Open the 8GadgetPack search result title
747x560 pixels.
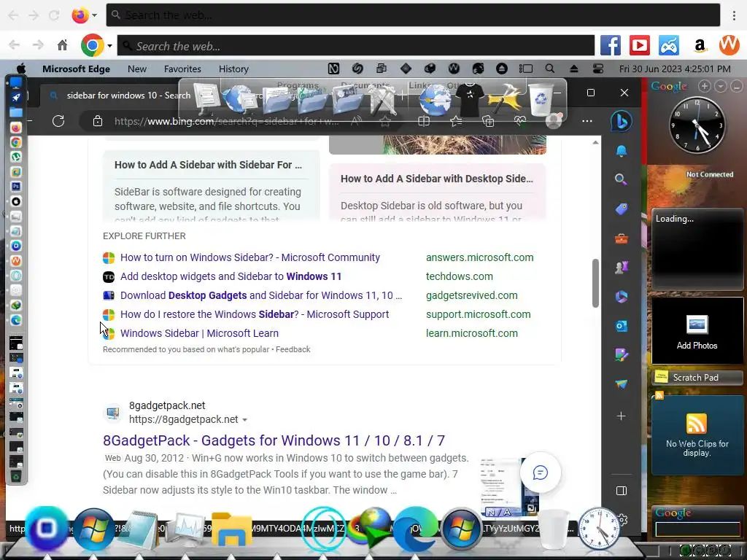pyautogui.click(x=274, y=440)
